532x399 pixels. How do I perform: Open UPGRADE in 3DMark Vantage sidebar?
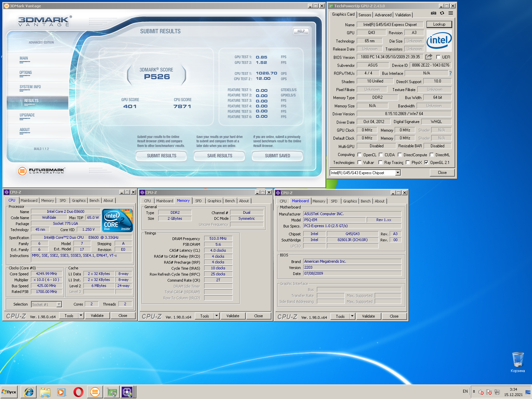[27, 115]
